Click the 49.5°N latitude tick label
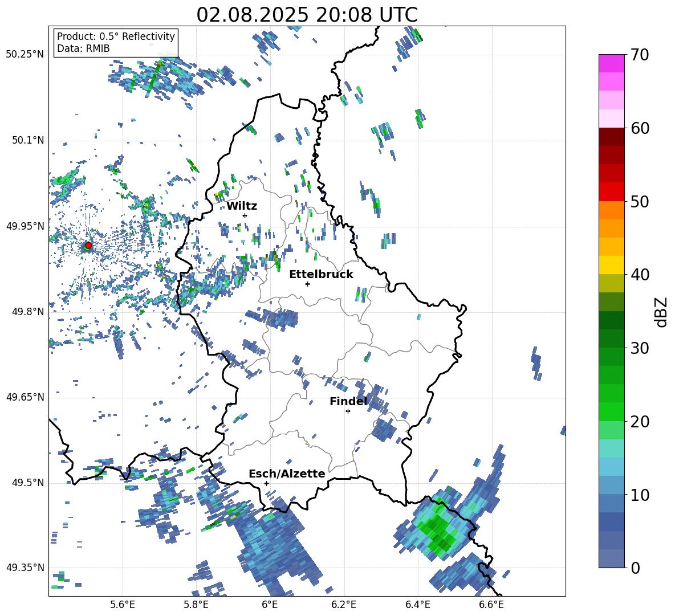This screenshot has width=675, height=616. [28, 483]
